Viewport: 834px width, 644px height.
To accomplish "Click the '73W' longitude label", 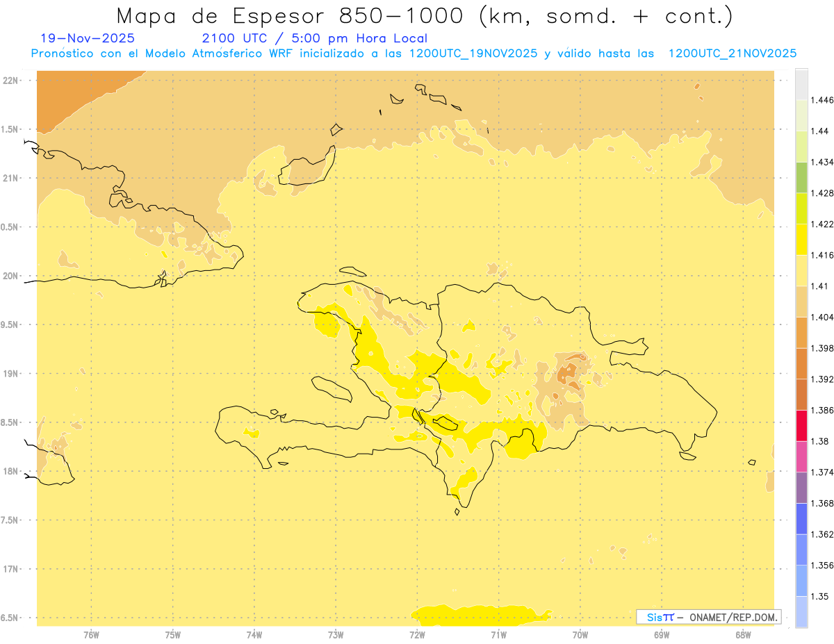I will coord(336,635).
